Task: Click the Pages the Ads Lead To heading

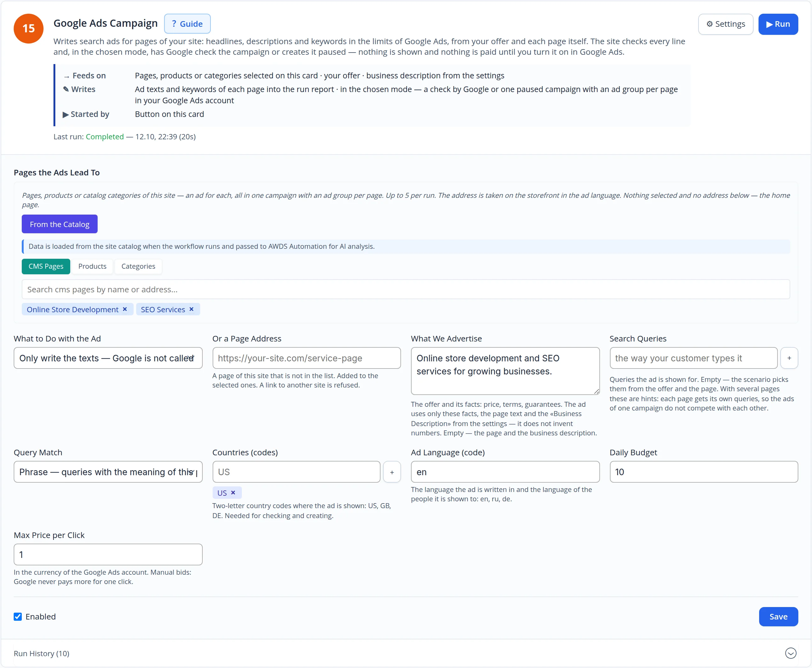Action: tap(57, 172)
